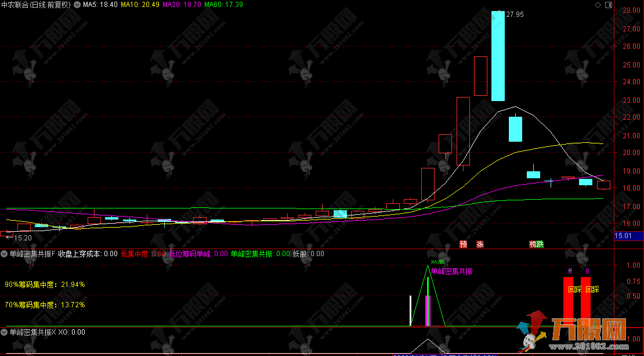
Task: Toggle the side panel icon at top right
Action: 609,5
